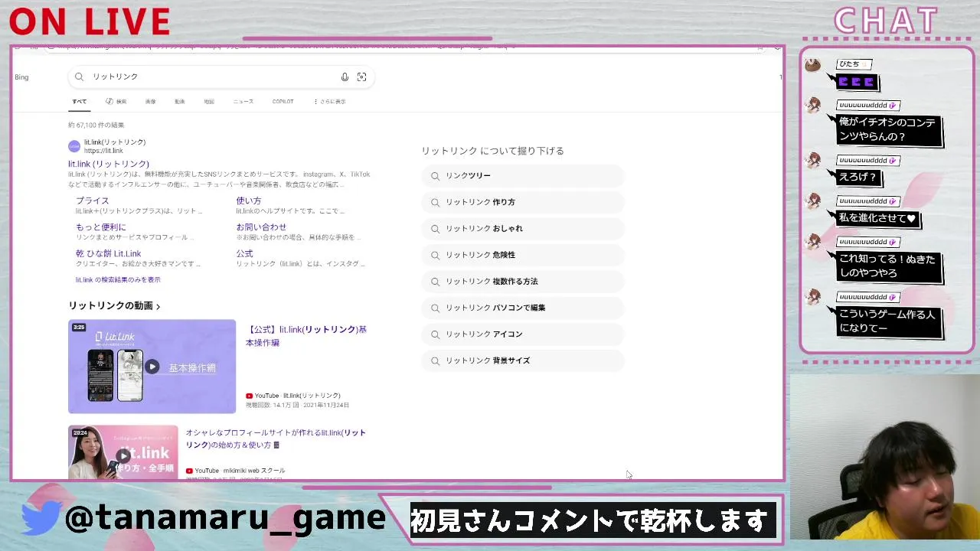Click the magnifier icon in search box
Screen dimensions: 980x551
(79, 77)
